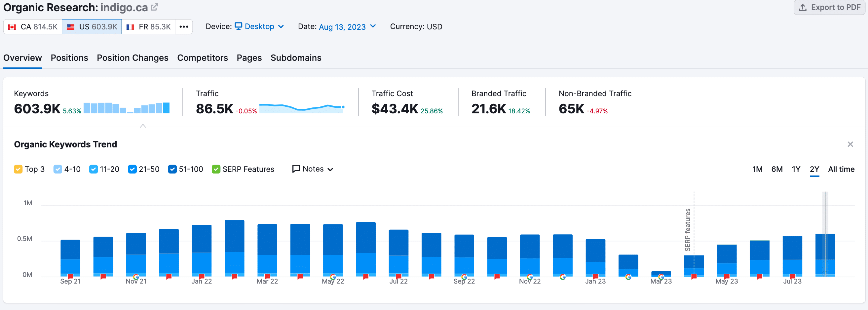Viewport: 868px width, 310px height.
Task: Go to the Pages tab
Action: (249, 58)
